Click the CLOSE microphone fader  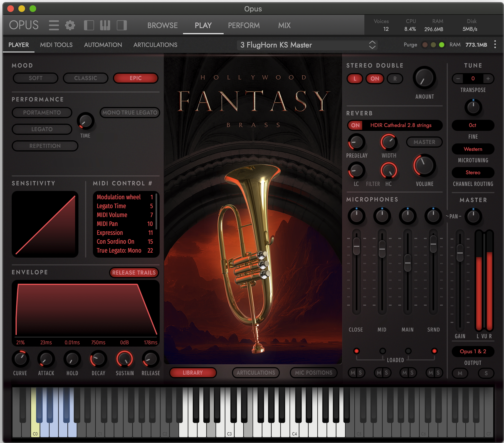click(x=356, y=246)
